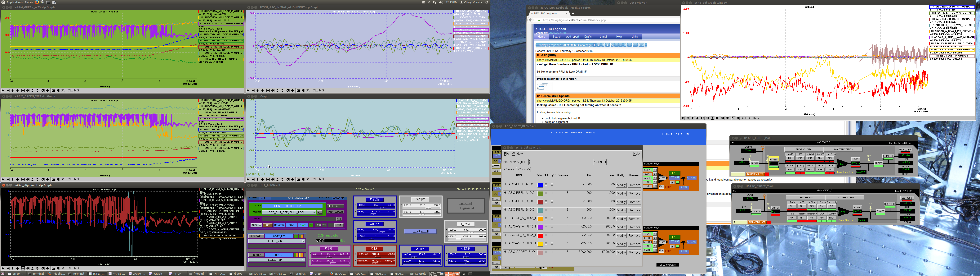Viewport: 980px width, 276px height.
Task: Open BS related display in INIT_ALIGN
Action: (x=374, y=249)
